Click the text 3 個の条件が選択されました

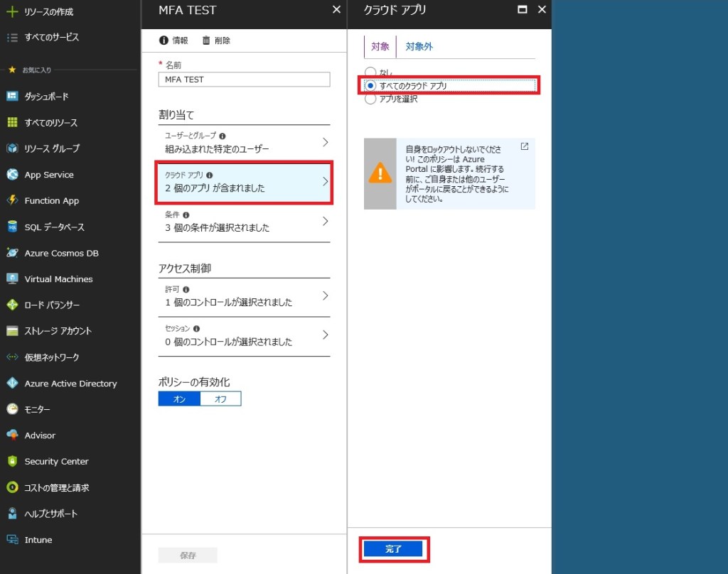(217, 228)
